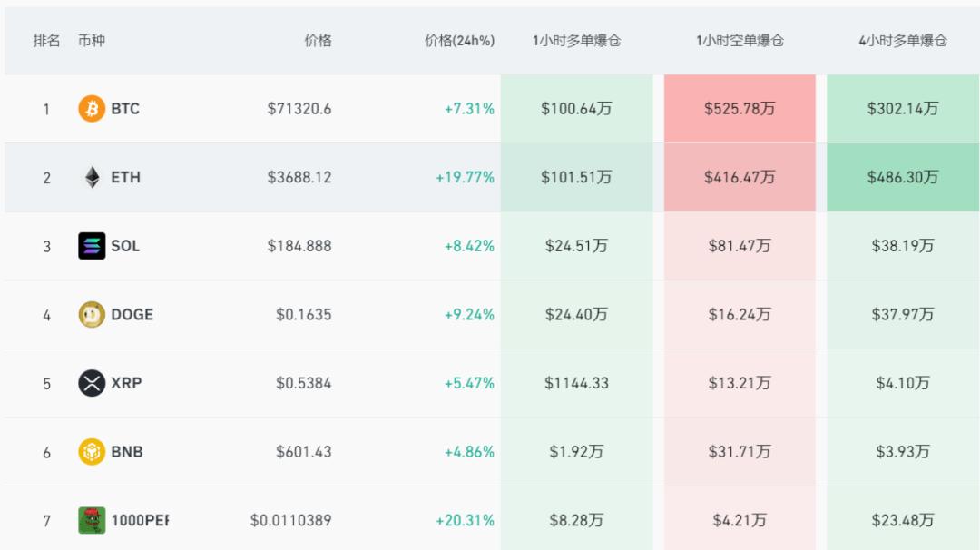This screenshot has height=550, width=980.
Task: Click the 排名 column header
Action: (47, 41)
